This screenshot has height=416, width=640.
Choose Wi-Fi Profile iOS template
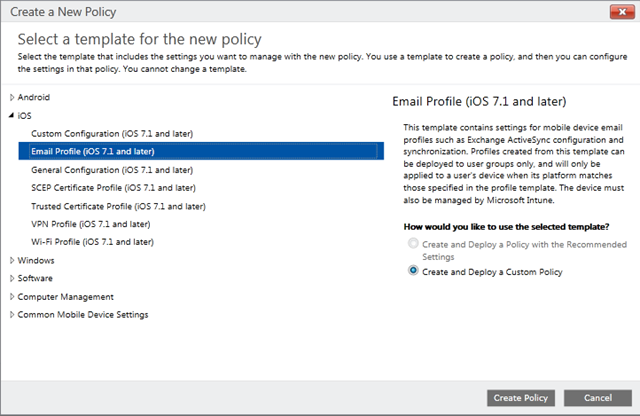coord(92,242)
